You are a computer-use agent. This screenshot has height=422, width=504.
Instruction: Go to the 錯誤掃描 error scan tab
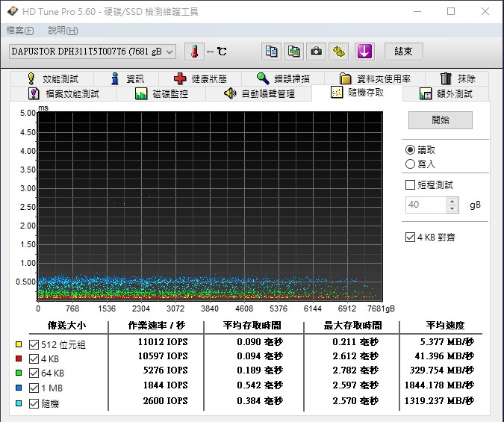(x=283, y=78)
